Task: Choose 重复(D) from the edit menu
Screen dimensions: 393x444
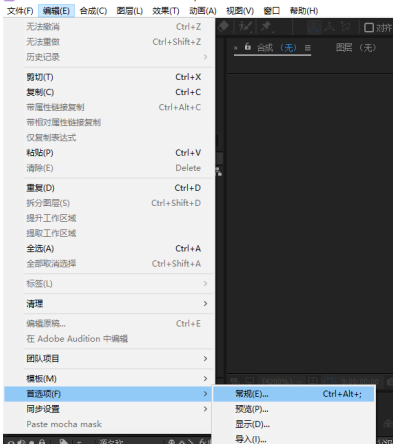Action: [109, 188]
